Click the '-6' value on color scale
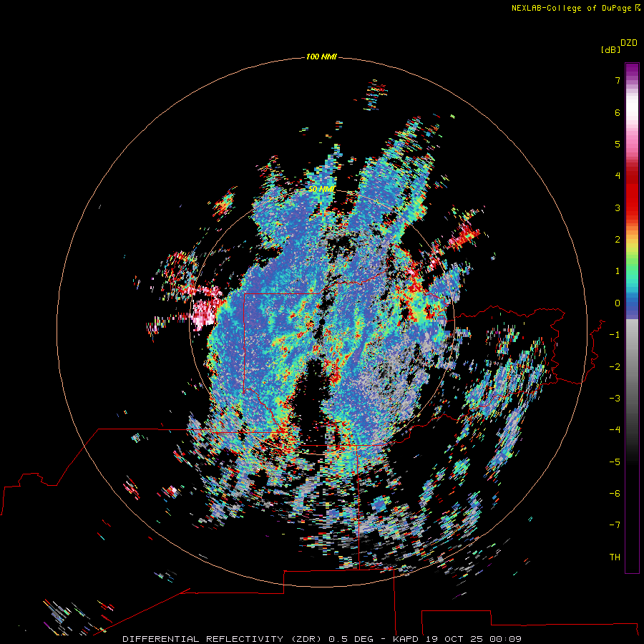The height and width of the screenshot is (644, 644). (615, 493)
